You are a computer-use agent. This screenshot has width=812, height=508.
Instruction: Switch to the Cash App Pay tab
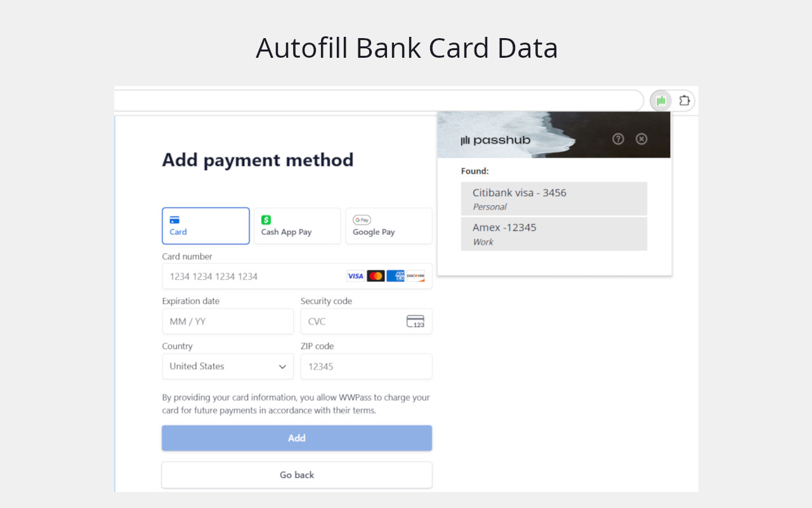(297, 225)
